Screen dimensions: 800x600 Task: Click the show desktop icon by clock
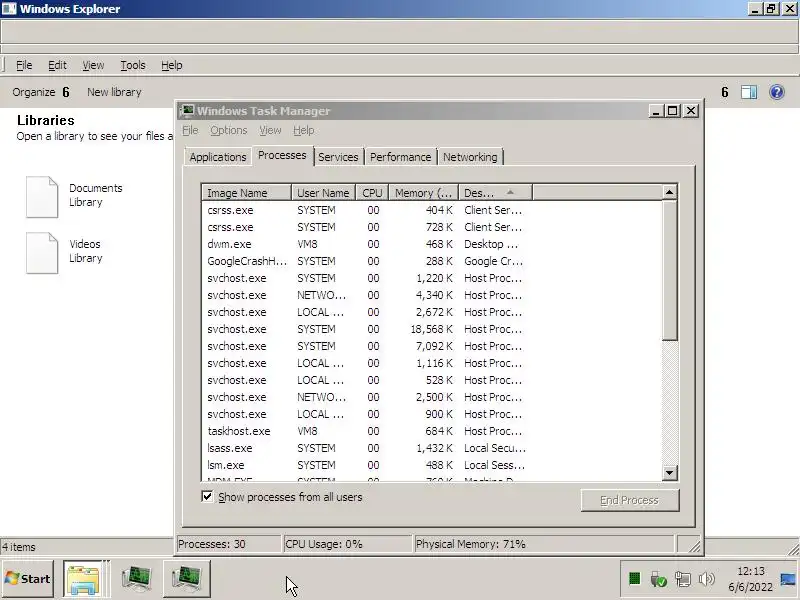pos(788,579)
